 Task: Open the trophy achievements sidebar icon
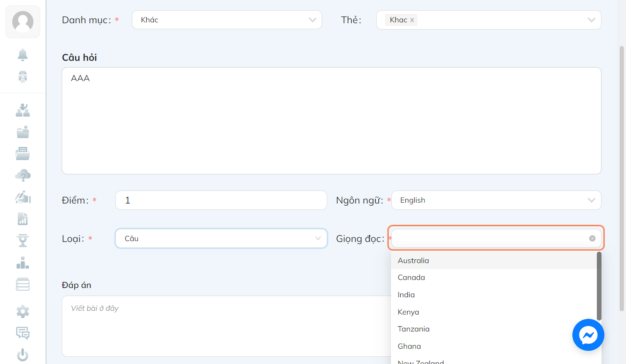coord(23,241)
